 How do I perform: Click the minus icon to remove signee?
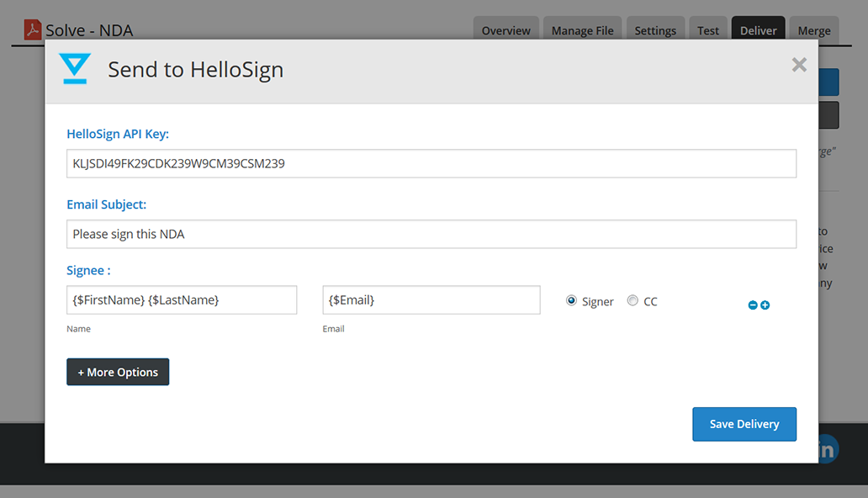(753, 305)
